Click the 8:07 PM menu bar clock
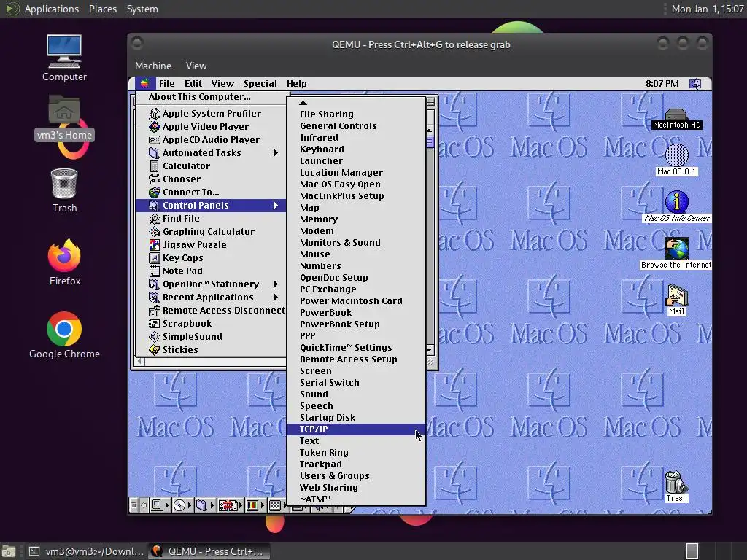Image resolution: width=747 pixels, height=560 pixels. [x=662, y=84]
